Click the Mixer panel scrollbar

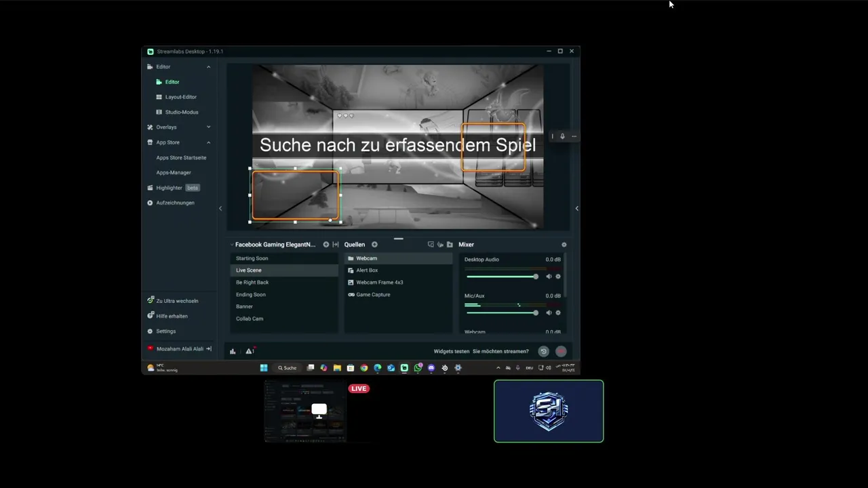click(x=565, y=276)
